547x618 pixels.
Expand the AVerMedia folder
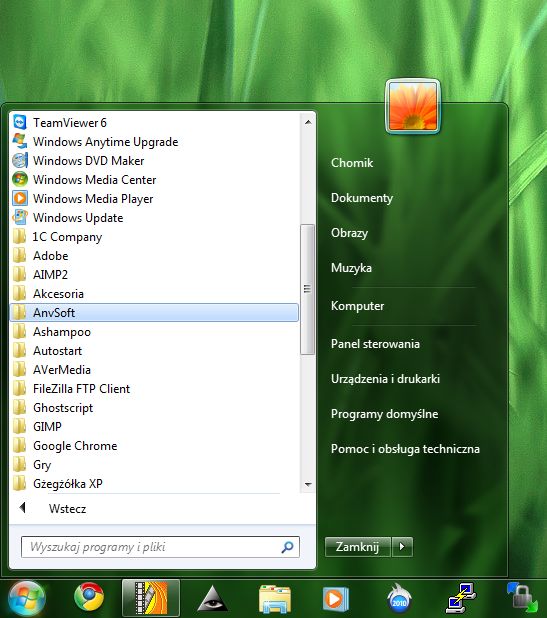154,369
